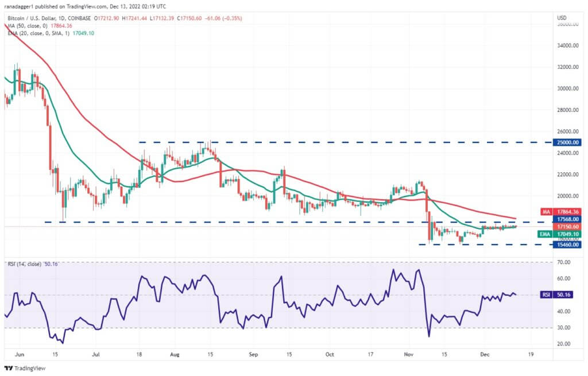The width and height of the screenshot is (588, 376).
Task: Click the Nov label on time axis
Action: pos(408,354)
